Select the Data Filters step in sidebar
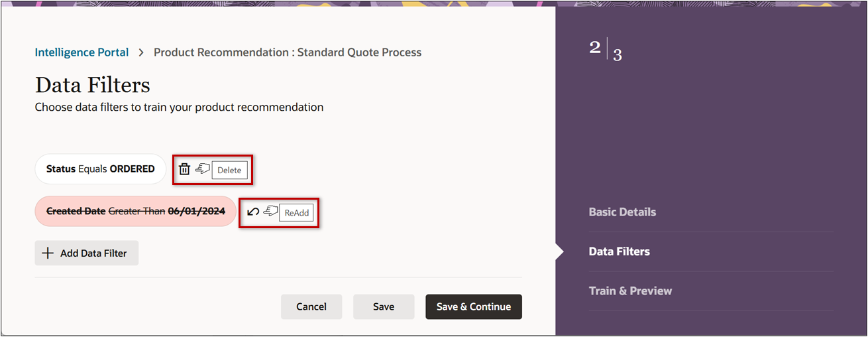The height and width of the screenshot is (337, 868). tap(619, 251)
